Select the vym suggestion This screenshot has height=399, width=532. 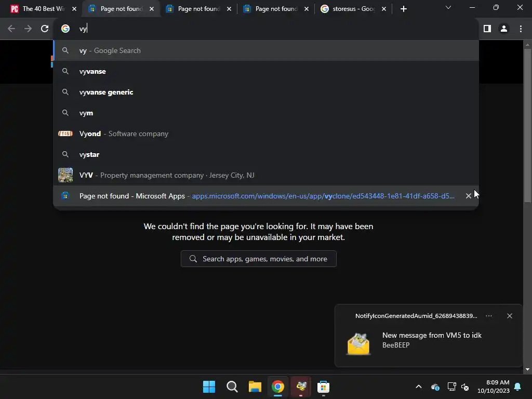coord(266,113)
